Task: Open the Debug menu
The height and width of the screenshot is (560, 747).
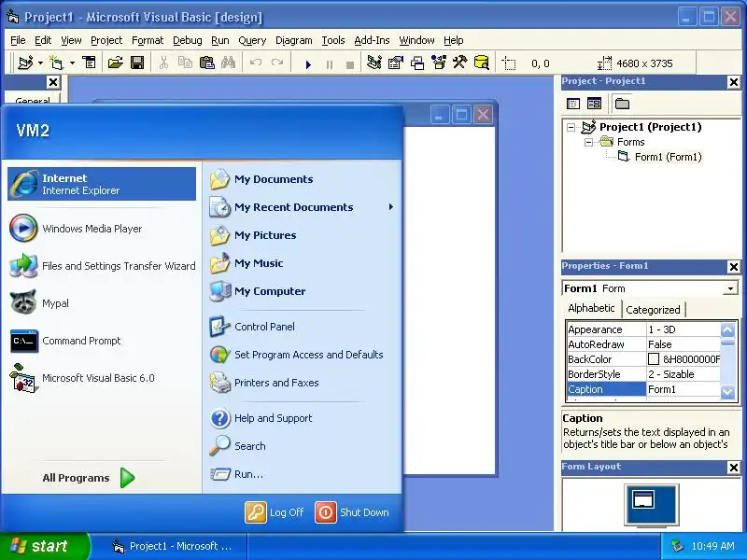Action: click(x=188, y=40)
